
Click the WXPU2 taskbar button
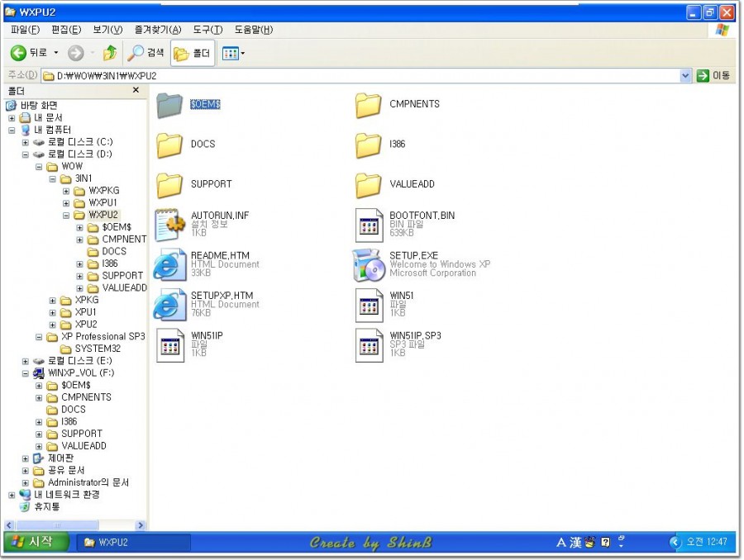point(134,542)
